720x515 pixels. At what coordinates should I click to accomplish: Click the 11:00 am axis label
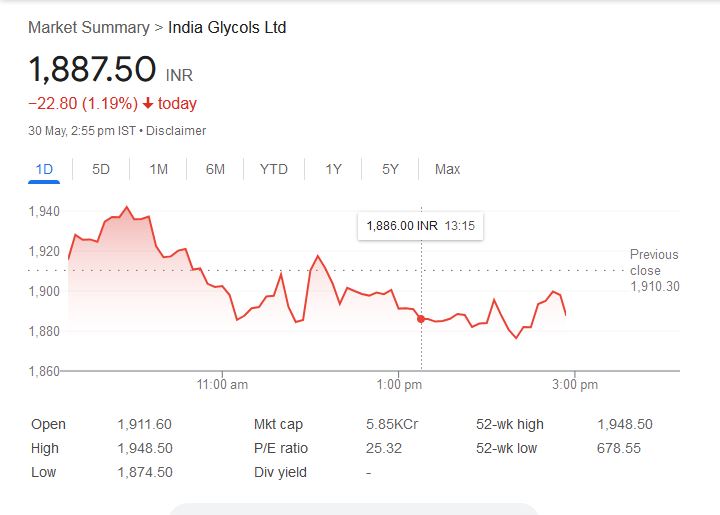tap(223, 385)
